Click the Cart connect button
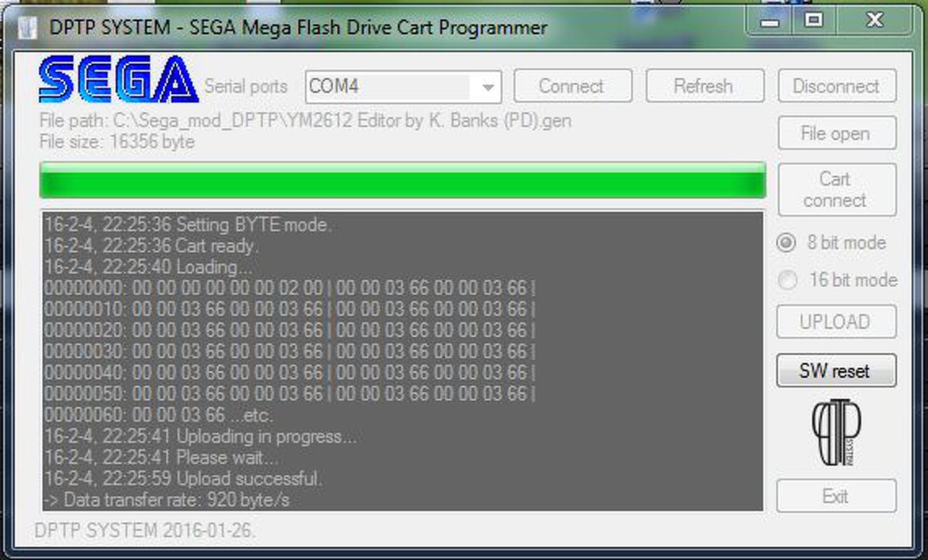The image size is (928, 560). [837, 190]
